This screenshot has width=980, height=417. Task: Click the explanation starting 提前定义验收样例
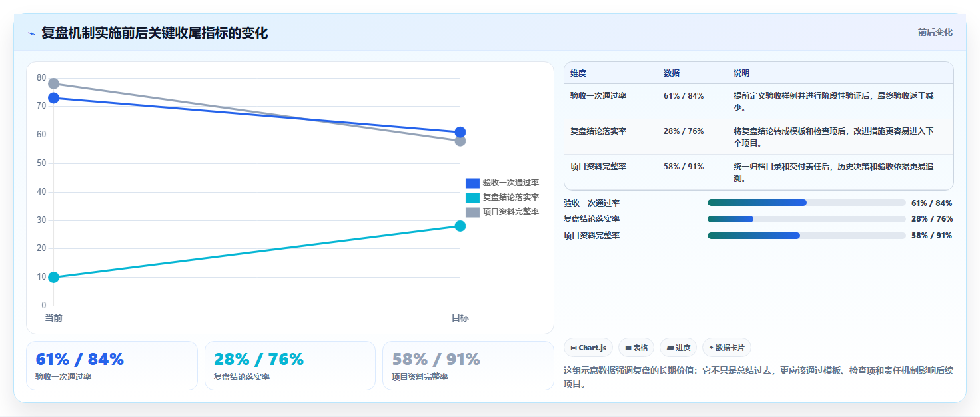point(833,101)
